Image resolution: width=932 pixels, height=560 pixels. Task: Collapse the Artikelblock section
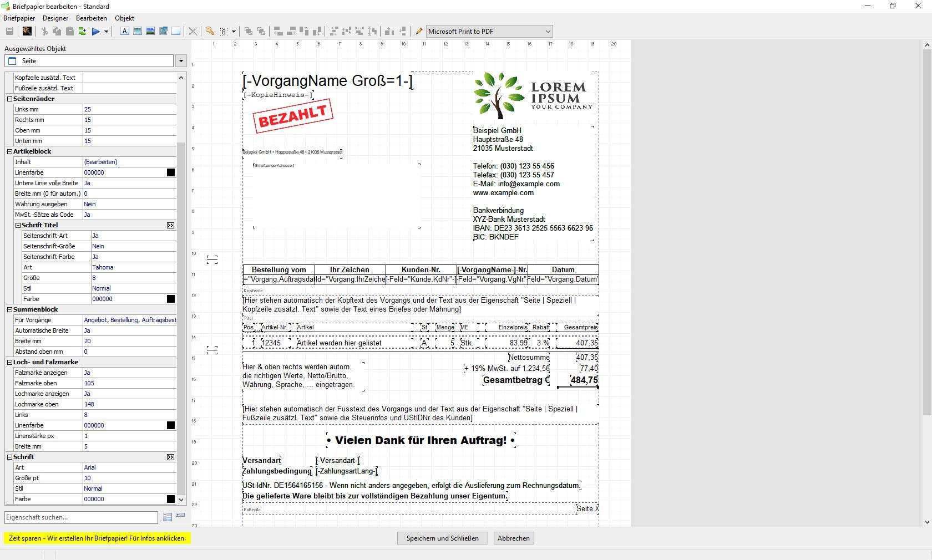tap(9, 151)
